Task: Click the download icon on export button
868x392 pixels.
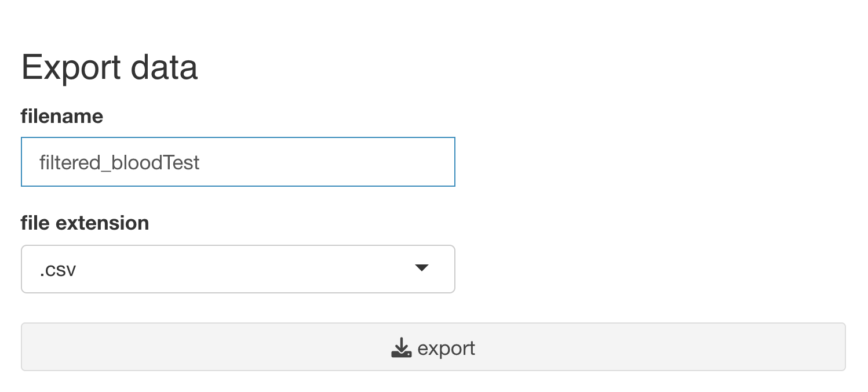Action: click(x=401, y=348)
